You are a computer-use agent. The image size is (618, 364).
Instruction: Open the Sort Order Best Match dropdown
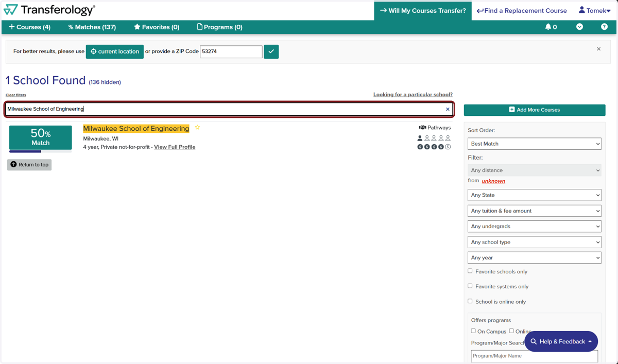tap(534, 144)
